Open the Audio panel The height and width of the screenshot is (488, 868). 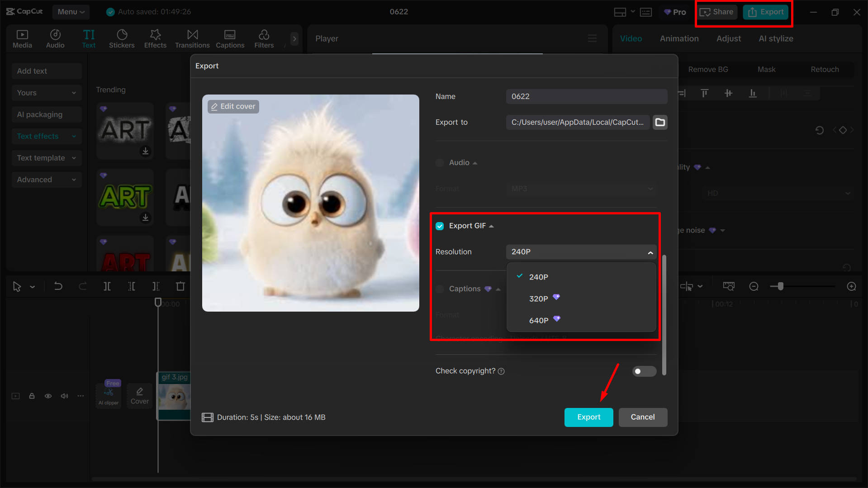(x=55, y=38)
